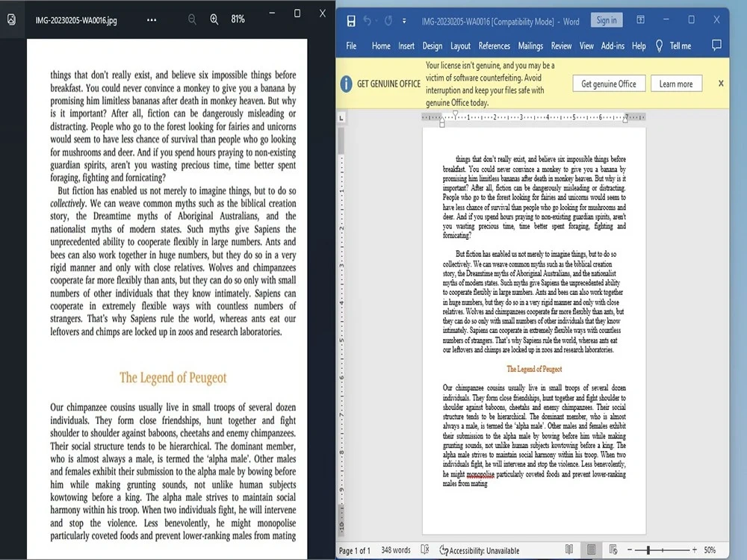Open the Design tab
Viewport: 747px width, 560px height.
point(433,46)
